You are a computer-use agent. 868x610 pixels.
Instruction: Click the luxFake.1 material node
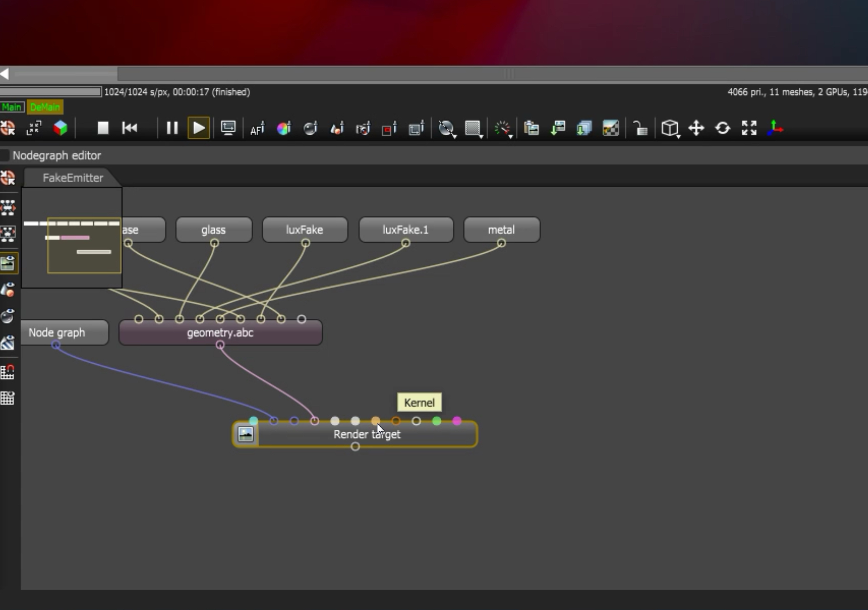[x=405, y=230]
